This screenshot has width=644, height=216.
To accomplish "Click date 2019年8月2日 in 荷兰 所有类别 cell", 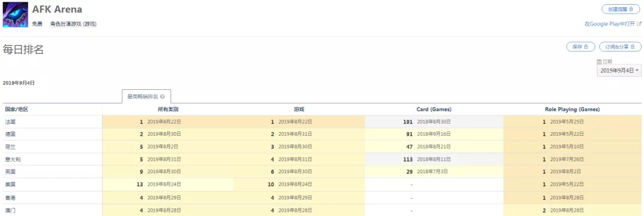I will click(x=163, y=147).
